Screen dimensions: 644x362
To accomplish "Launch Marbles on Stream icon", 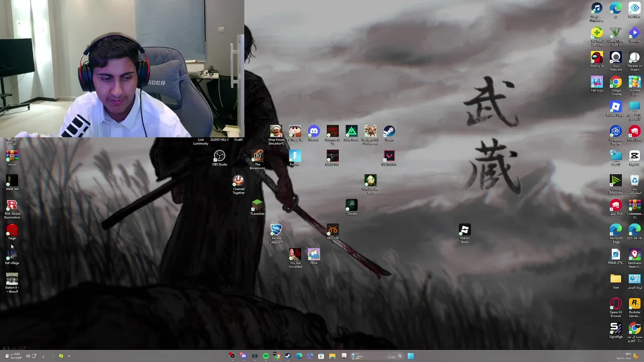I will 634,61.
